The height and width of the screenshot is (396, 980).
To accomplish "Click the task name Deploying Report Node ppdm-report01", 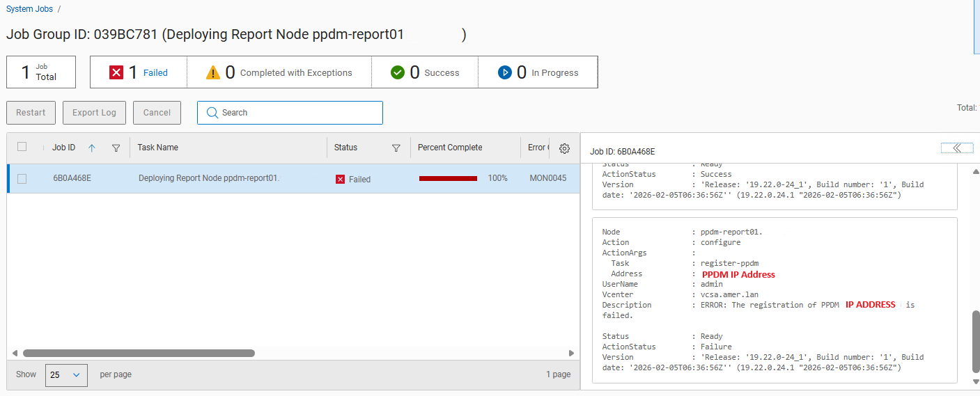I will pos(209,178).
